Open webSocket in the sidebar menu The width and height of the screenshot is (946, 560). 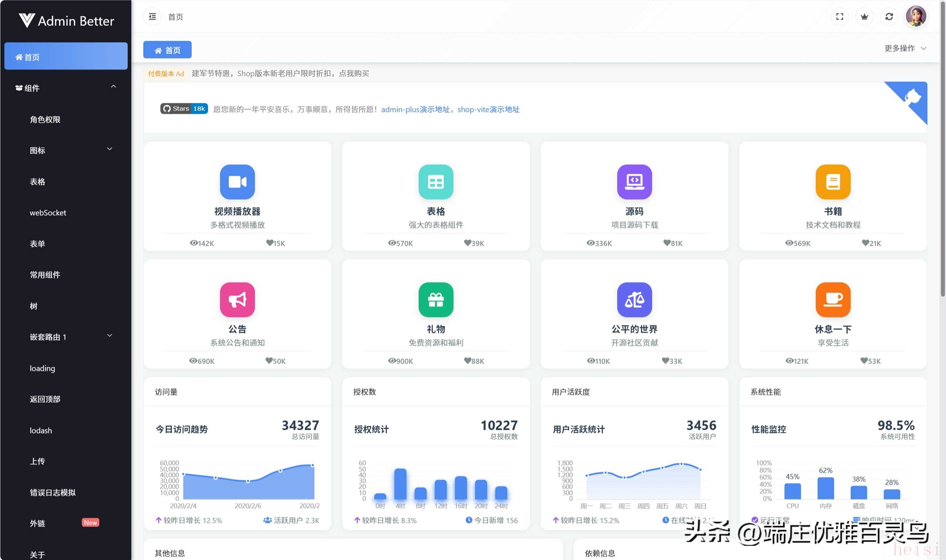point(48,212)
